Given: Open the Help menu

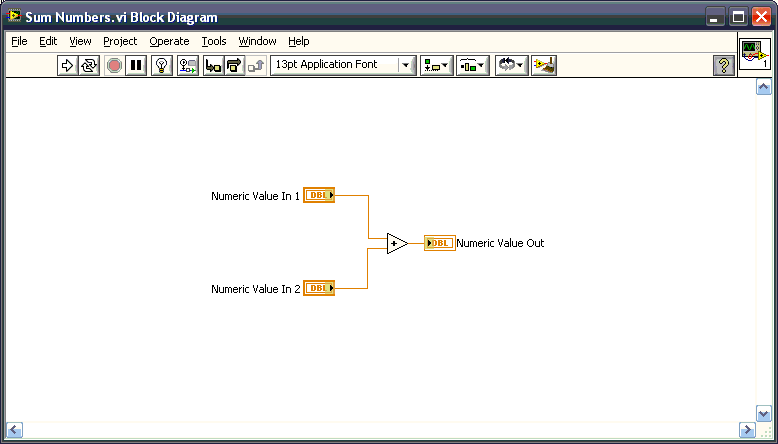Looking at the screenshot, I should [299, 41].
